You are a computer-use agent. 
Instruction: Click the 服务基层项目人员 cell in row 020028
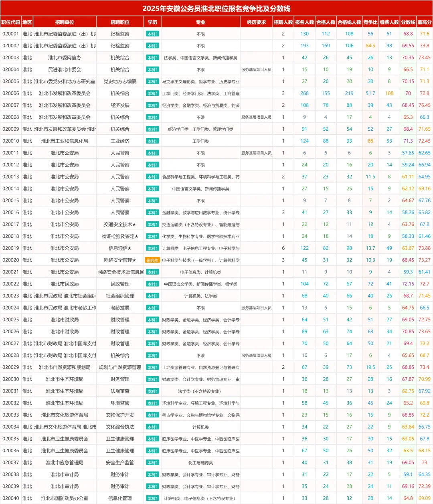(x=256, y=356)
